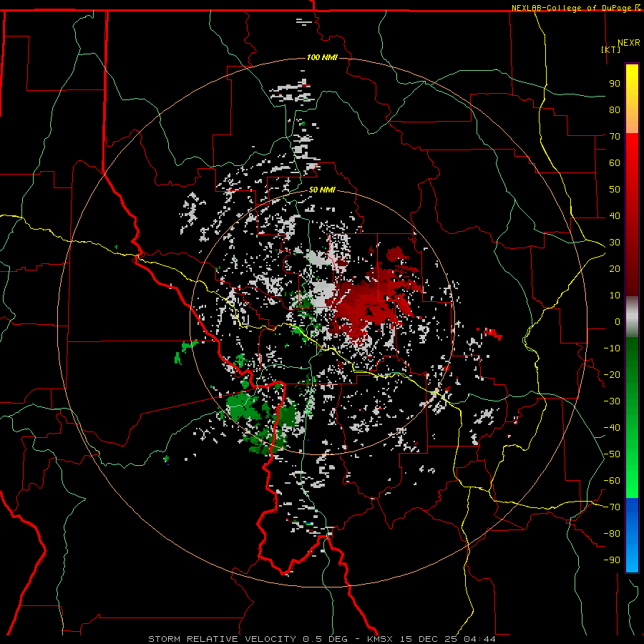Click the positive 70 scale value
The width and height of the screenshot is (644, 644).
(615, 137)
